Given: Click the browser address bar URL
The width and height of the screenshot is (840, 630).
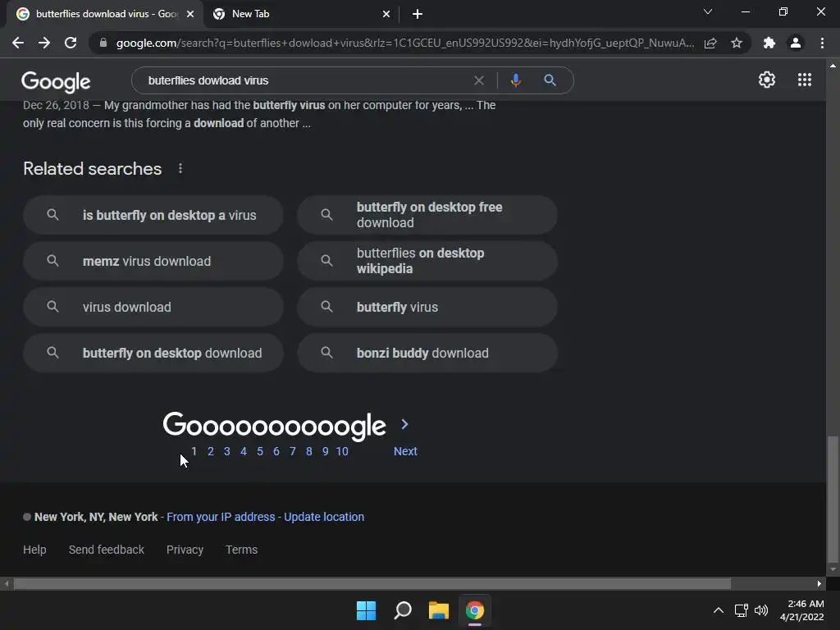Looking at the screenshot, I should point(405,43).
